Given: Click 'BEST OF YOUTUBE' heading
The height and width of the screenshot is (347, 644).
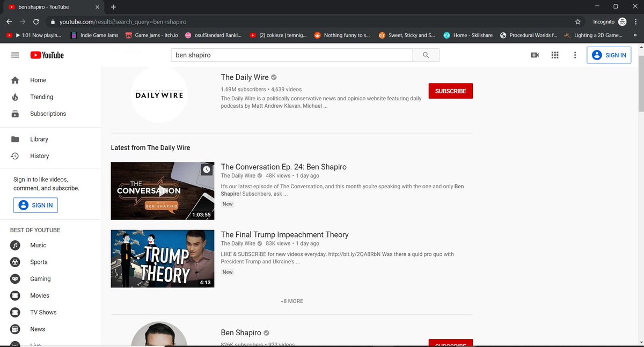Looking at the screenshot, I should click(35, 230).
